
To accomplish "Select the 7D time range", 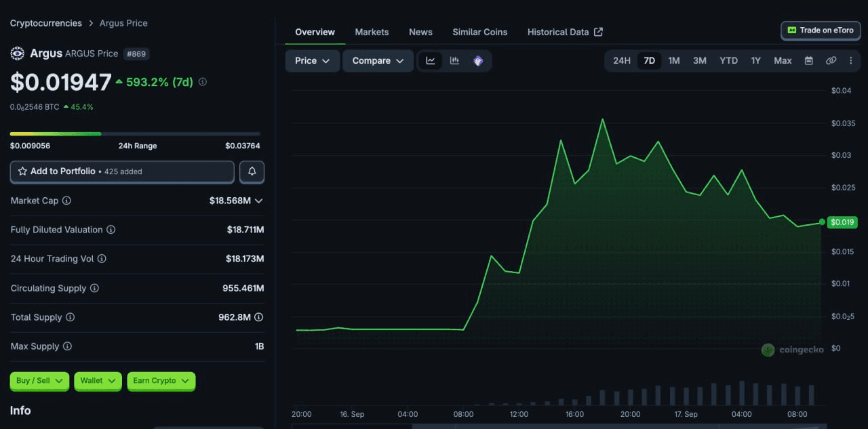I will [649, 61].
